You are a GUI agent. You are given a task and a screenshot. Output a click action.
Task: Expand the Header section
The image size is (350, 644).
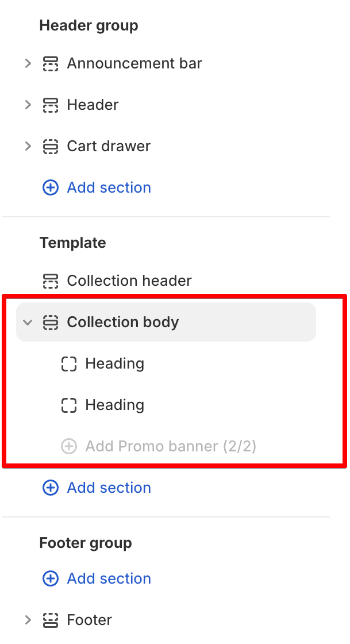tap(28, 105)
